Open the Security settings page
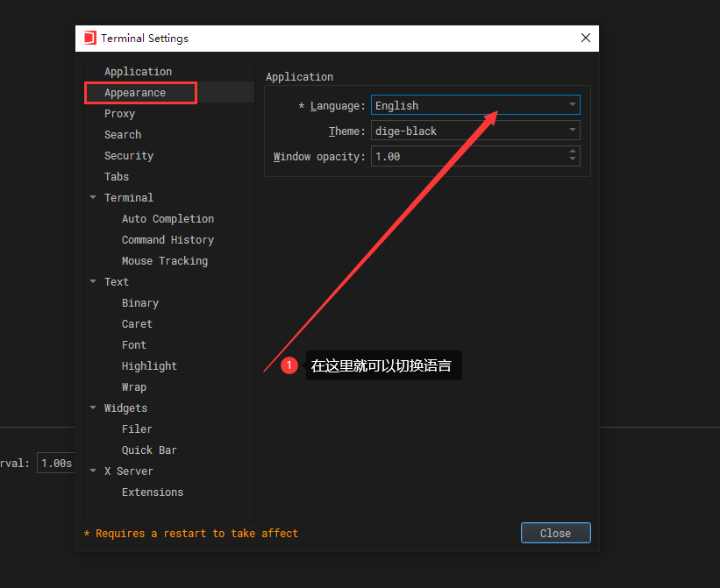 pyautogui.click(x=128, y=155)
